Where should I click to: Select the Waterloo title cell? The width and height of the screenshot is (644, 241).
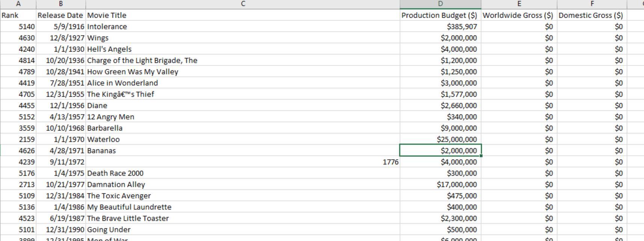243,139
